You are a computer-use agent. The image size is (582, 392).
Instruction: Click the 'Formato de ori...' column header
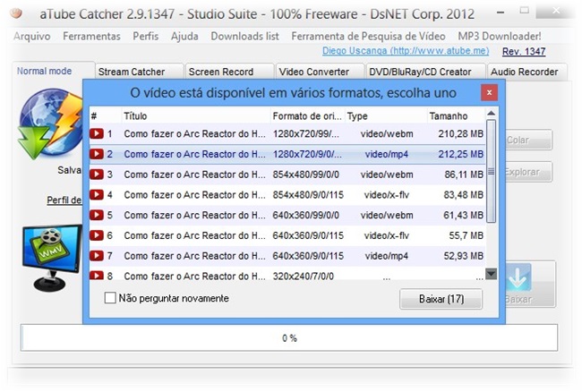[x=308, y=116]
